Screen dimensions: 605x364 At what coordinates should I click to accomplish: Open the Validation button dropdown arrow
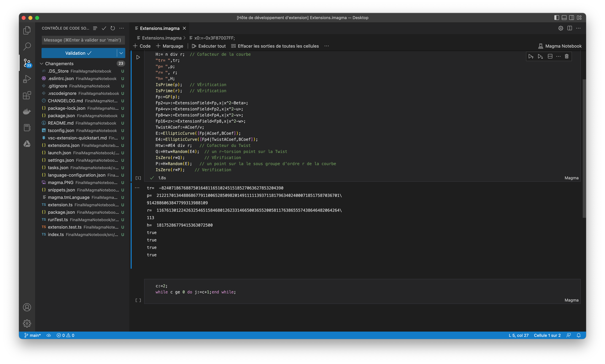(121, 53)
